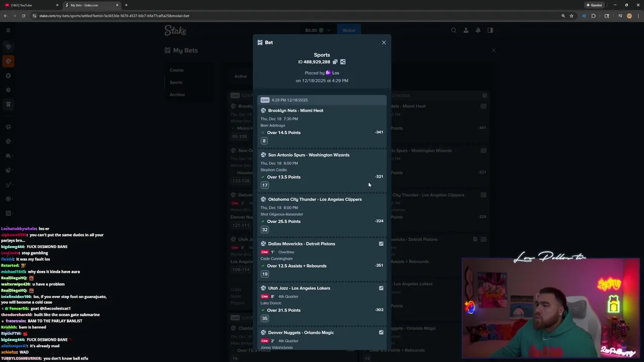Close the Bet modal dialog
Image resolution: width=644 pixels, height=362 pixels.
384,42
